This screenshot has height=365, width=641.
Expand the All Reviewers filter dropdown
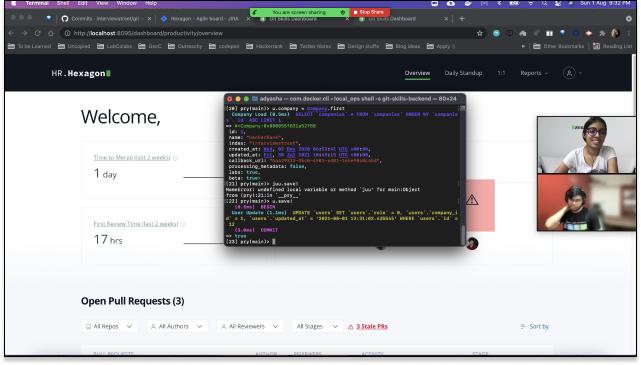(x=250, y=327)
